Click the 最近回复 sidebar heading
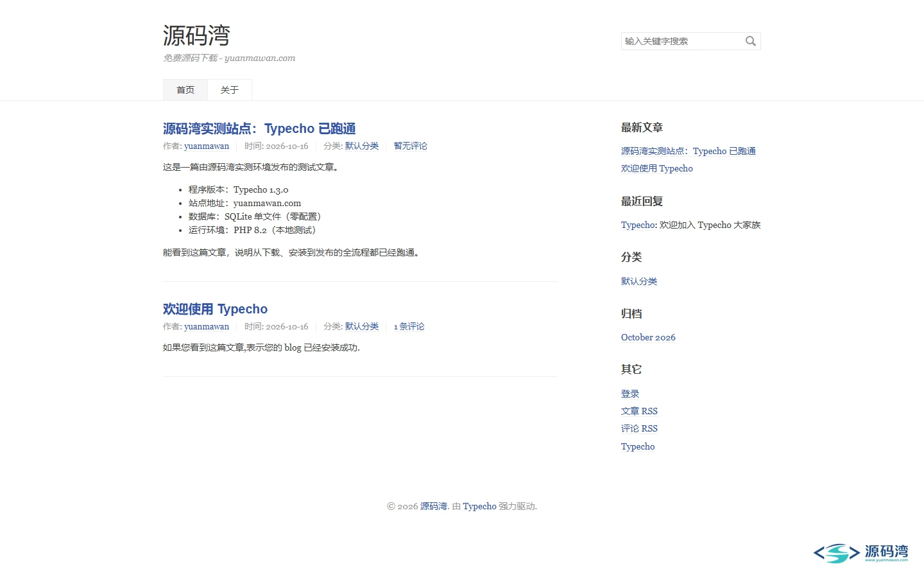Image resolution: width=924 pixels, height=578 pixels. click(x=642, y=201)
